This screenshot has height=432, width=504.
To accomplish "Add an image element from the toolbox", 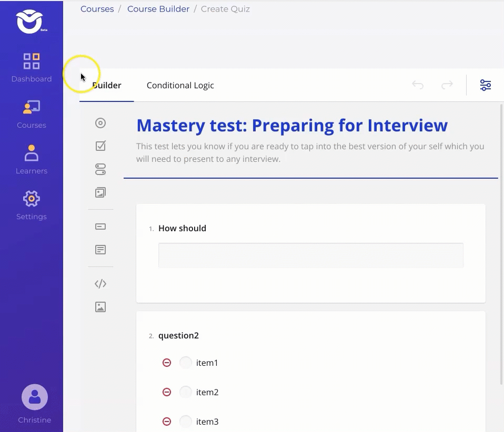I will pos(100,307).
